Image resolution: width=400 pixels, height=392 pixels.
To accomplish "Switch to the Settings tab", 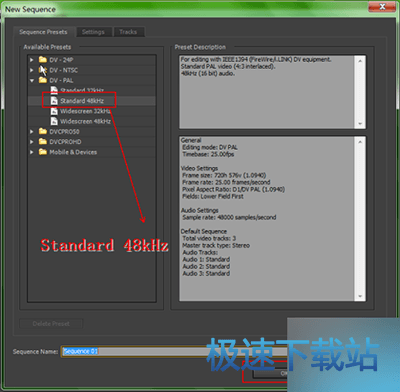I will tap(93, 32).
